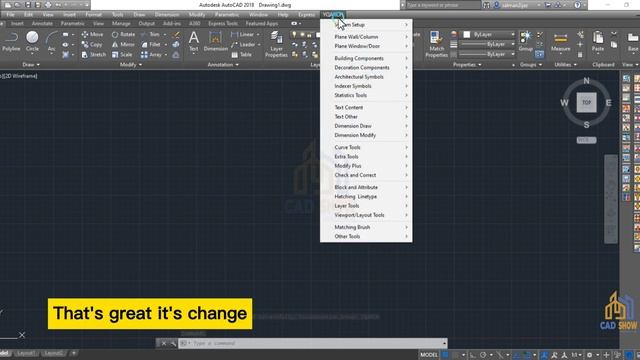Open Hatching Linetype submenu
640x360 pixels.
point(366,196)
